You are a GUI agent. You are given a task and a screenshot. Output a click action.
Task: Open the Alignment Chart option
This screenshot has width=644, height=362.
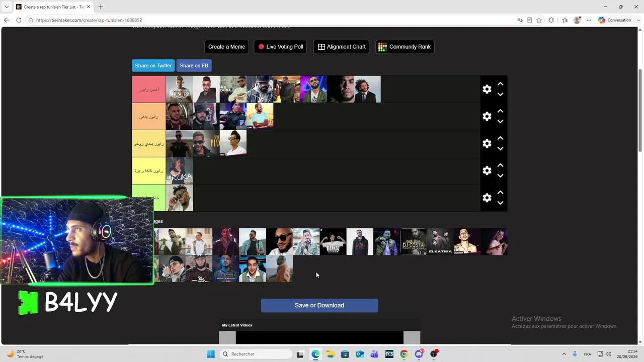[x=342, y=47]
